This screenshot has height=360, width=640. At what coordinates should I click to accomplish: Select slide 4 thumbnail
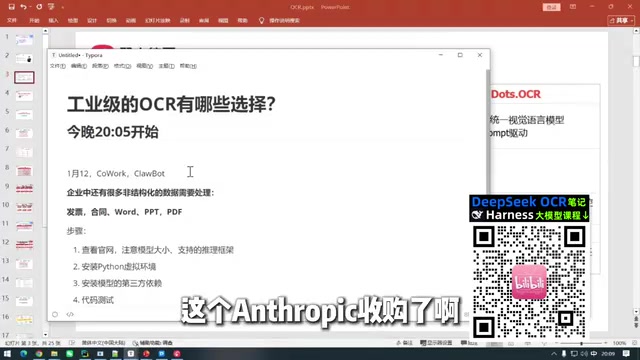click(24, 96)
